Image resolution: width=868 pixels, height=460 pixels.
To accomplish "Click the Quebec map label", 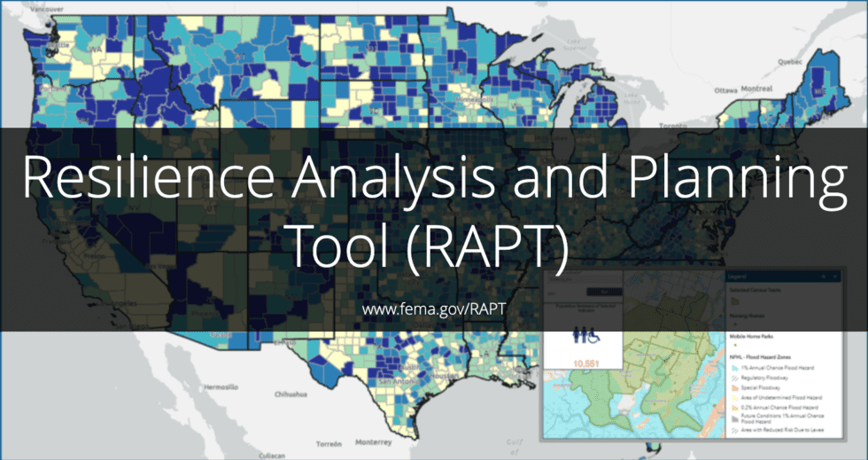I will click(x=790, y=62).
